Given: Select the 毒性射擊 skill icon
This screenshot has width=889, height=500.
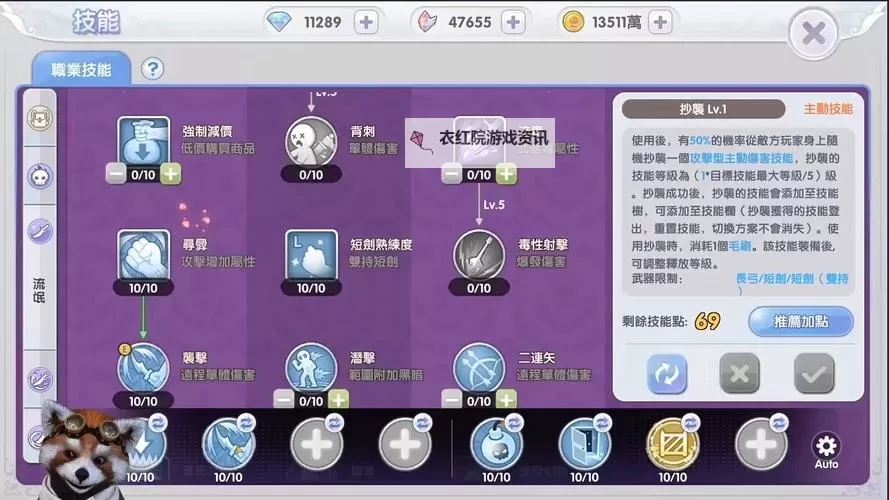Looking at the screenshot, I should pyautogui.click(x=479, y=256).
